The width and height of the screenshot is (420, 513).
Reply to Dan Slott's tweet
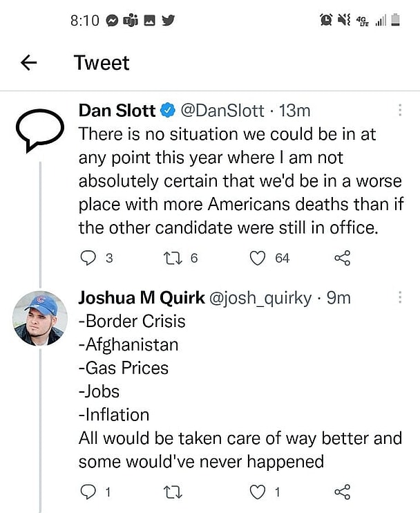coord(88,258)
